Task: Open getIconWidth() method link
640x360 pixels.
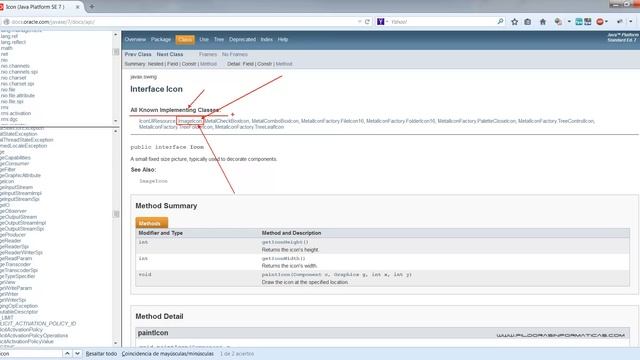Action: pyautogui.click(x=283, y=258)
